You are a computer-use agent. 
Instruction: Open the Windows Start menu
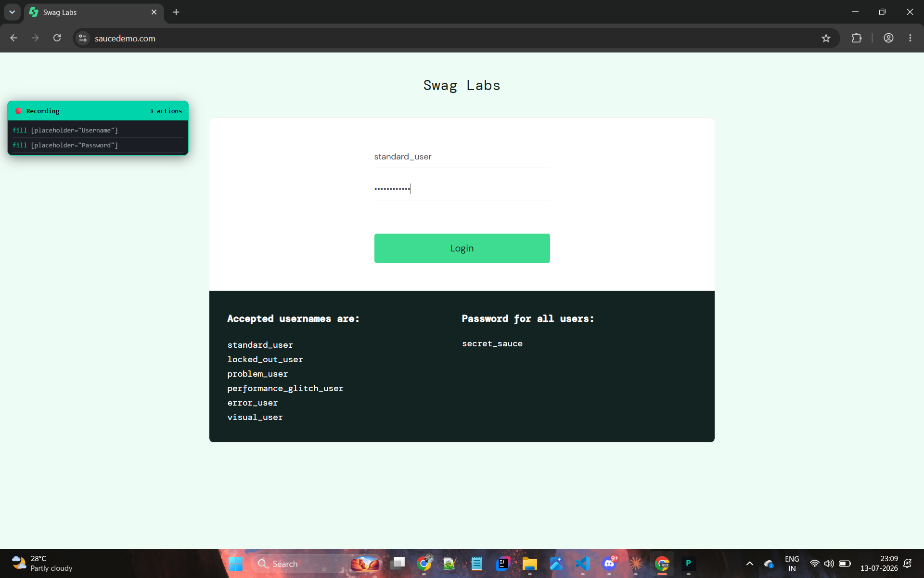pos(235,564)
